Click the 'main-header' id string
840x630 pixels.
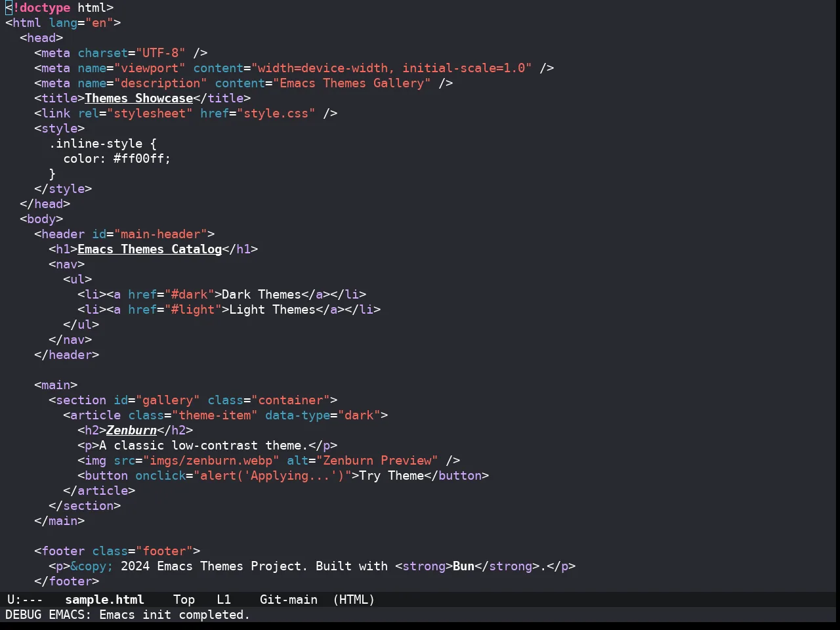click(x=161, y=234)
